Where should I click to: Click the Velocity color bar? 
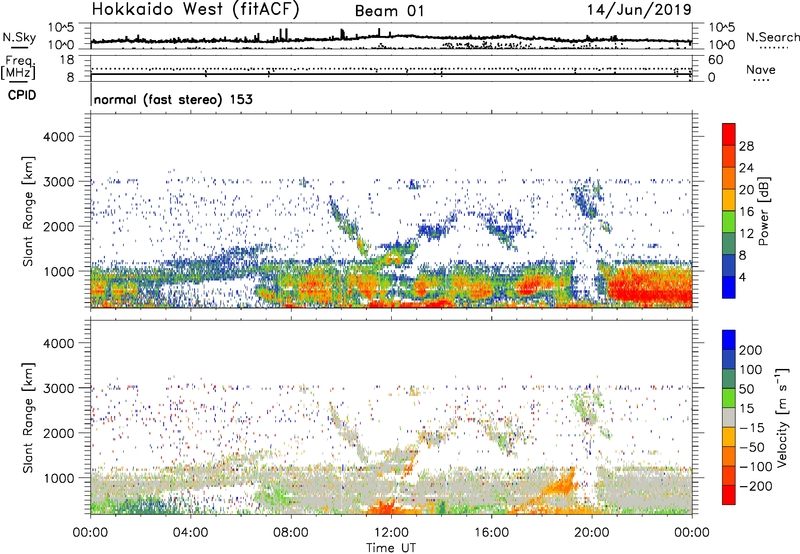[729, 417]
